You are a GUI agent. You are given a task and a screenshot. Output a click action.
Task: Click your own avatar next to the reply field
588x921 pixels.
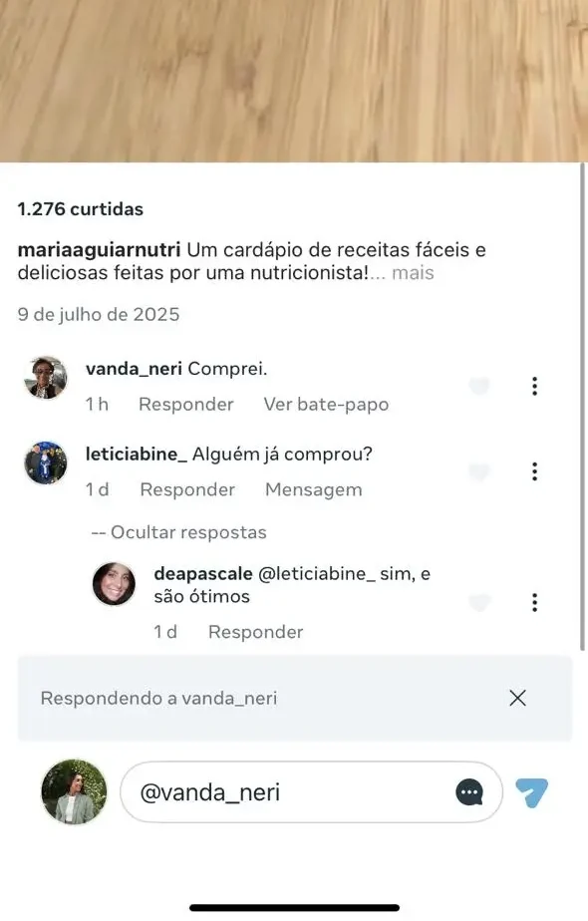(73, 792)
